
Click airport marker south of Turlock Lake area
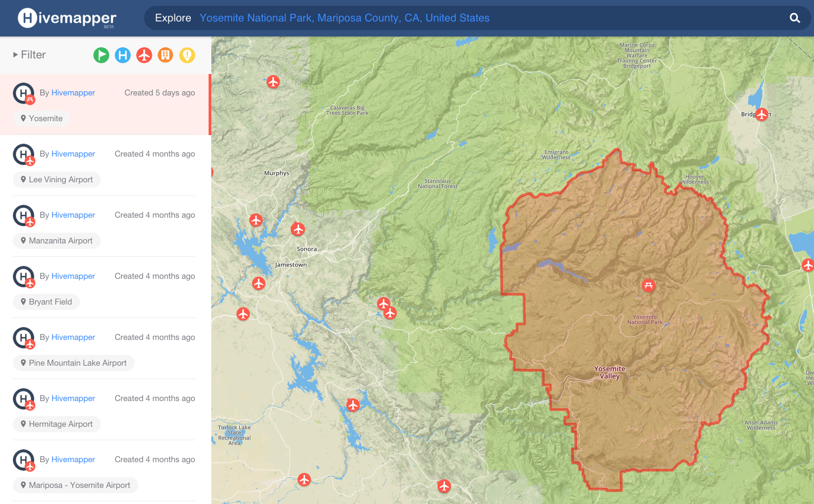tap(304, 479)
